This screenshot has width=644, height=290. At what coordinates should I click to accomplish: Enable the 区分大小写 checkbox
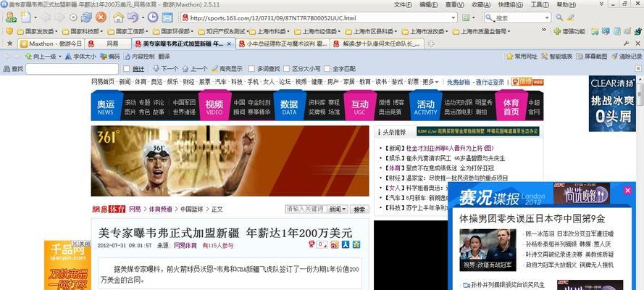[x=286, y=69]
